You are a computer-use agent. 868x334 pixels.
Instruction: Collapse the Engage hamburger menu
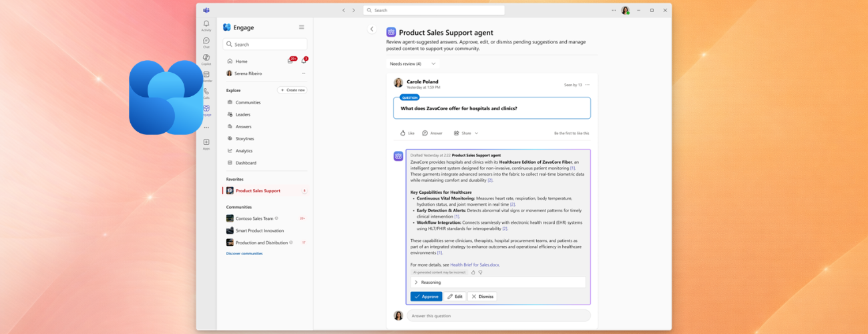tap(301, 27)
